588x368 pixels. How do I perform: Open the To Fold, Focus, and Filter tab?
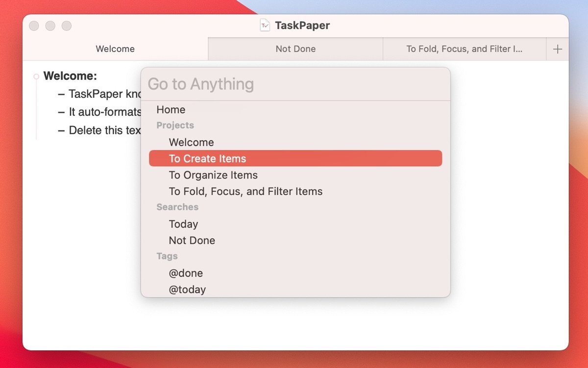point(464,49)
